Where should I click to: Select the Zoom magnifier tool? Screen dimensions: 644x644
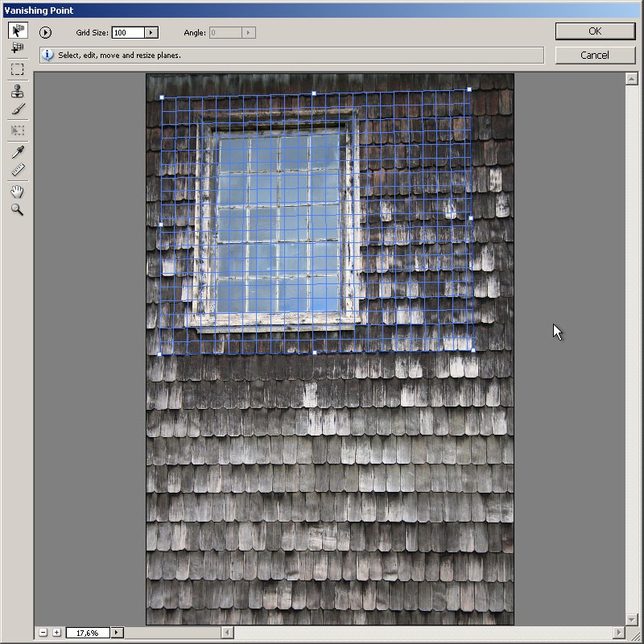point(17,209)
